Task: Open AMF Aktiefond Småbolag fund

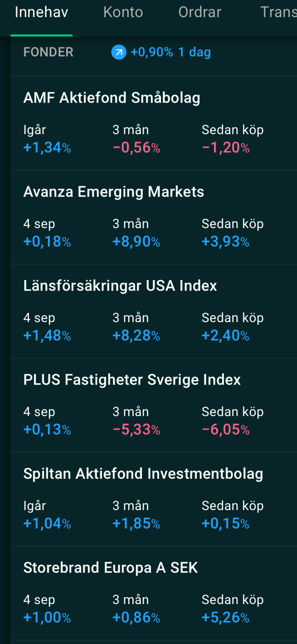Action: [112, 98]
